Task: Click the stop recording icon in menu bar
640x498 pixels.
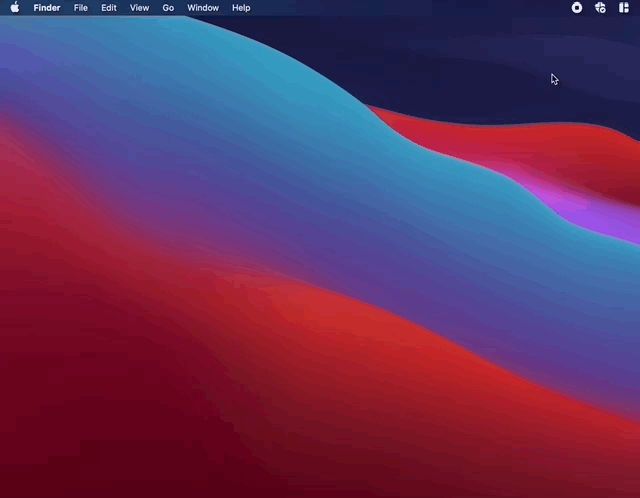Action: 577,7
